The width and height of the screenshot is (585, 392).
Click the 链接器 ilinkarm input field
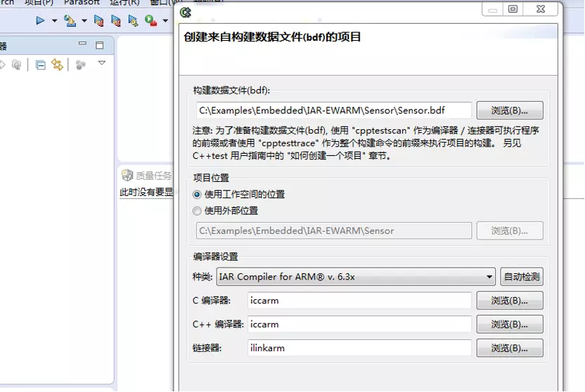pyautogui.click(x=359, y=348)
